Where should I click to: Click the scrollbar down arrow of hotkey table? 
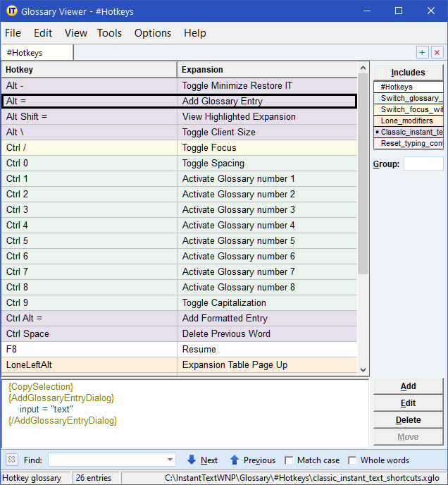point(363,369)
